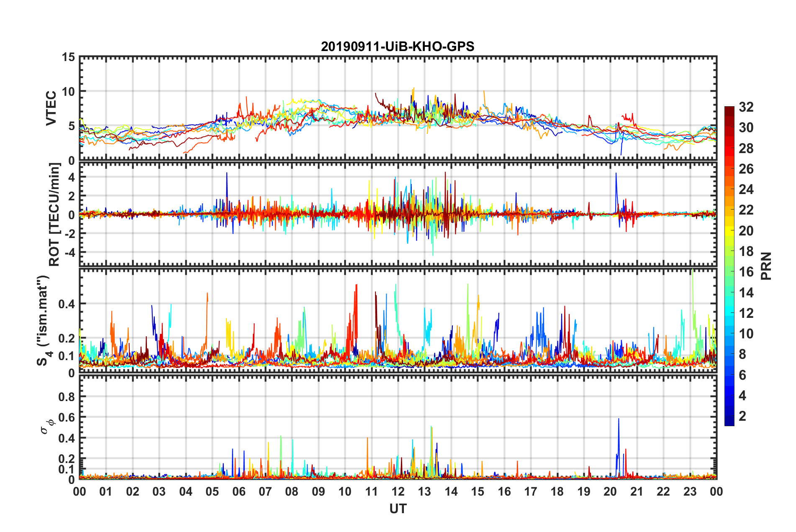The height and width of the screenshot is (532, 796).
Task: Click sigma phi panel y-axis tick 0.8
Action: pyautogui.click(x=67, y=396)
